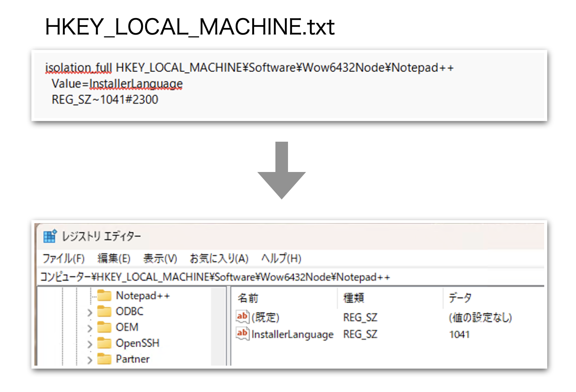
Task: Click the ab icon beside InstallerLanguage
Action: (243, 334)
